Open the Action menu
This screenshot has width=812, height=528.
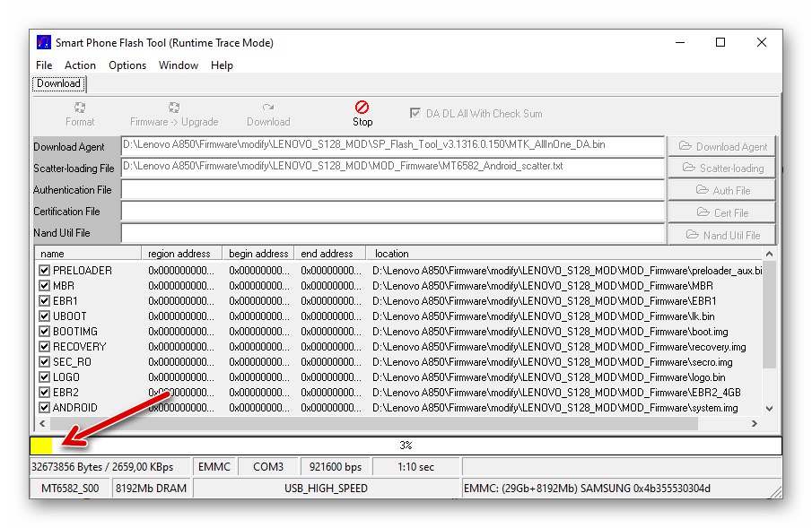(x=80, y=65)
